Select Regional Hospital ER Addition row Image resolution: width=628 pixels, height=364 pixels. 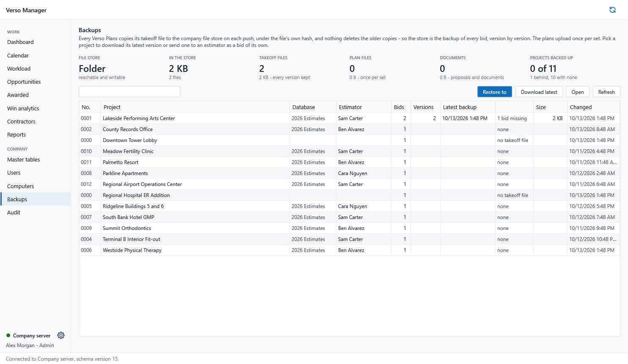click(x=349, y=195)
